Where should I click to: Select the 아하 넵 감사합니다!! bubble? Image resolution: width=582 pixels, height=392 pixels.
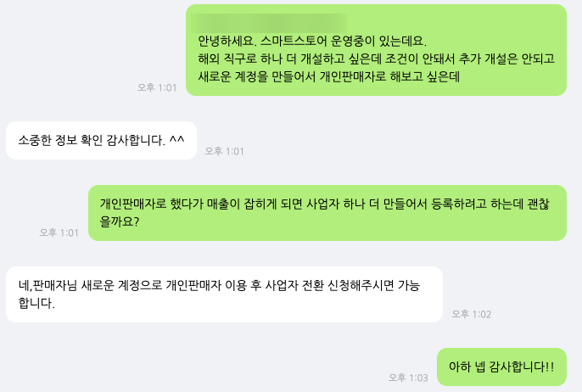pos(501,367)
